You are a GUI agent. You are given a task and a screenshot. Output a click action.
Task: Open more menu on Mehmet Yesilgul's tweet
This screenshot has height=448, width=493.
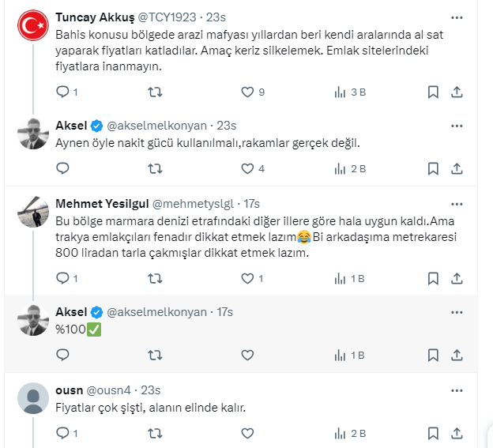(x=457, y=202)
